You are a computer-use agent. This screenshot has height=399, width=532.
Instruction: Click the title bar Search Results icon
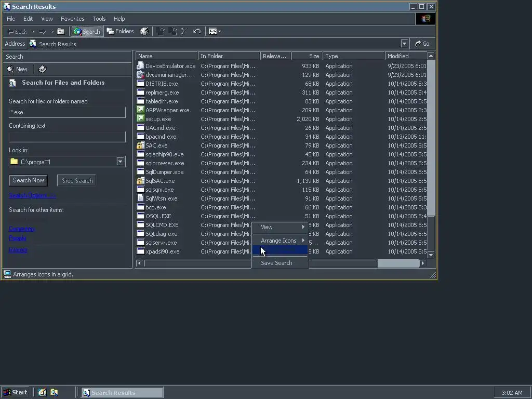[x=7, y=6]
